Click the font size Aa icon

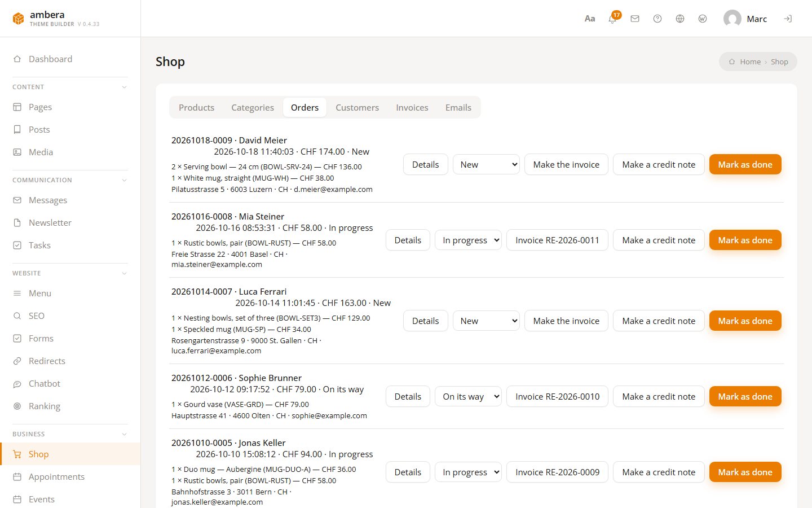coord(590,19)
